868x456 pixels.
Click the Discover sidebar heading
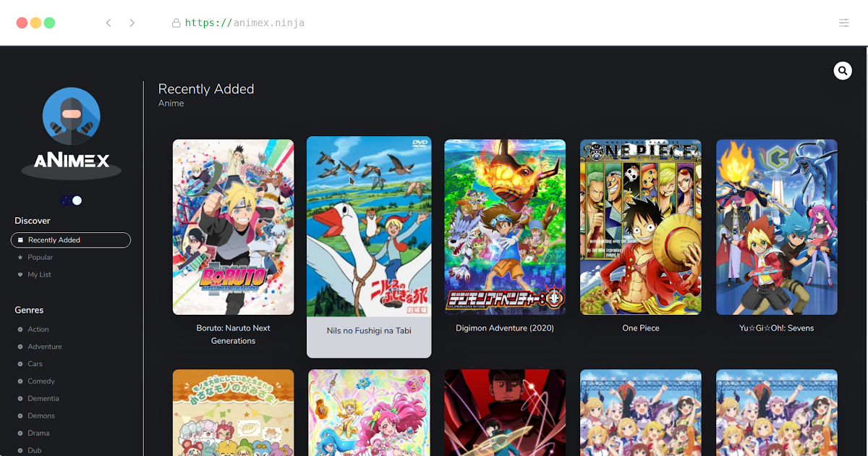33,221
